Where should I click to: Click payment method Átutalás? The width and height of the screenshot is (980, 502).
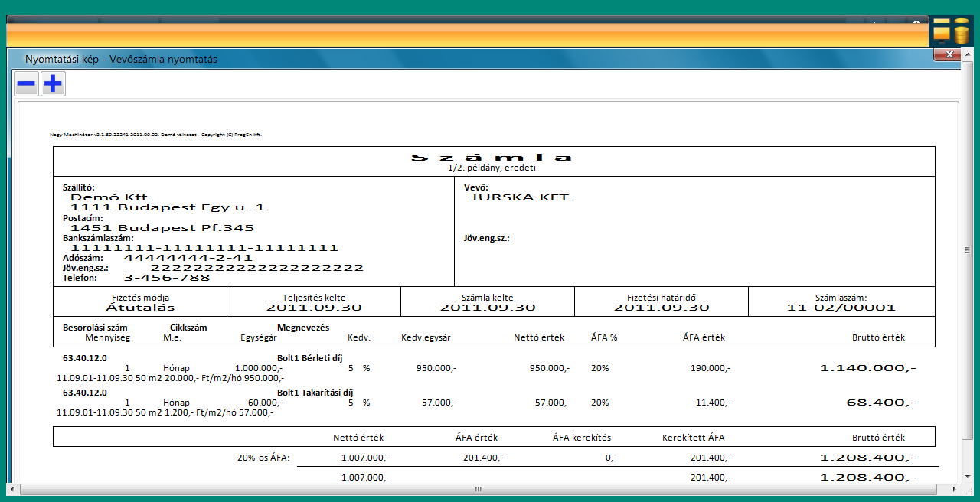point(139,308)
